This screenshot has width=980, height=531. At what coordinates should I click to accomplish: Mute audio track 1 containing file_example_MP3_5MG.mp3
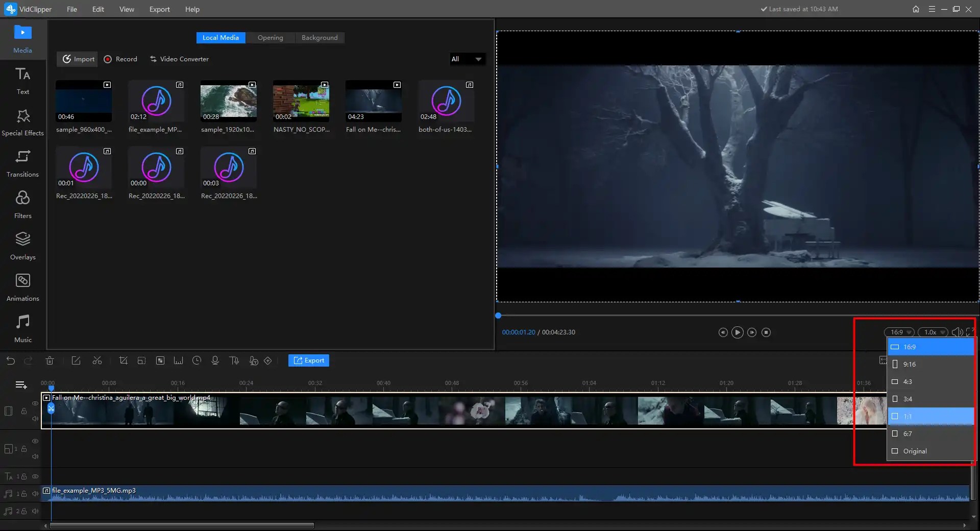pyautogui.click(x=35, y=493)
